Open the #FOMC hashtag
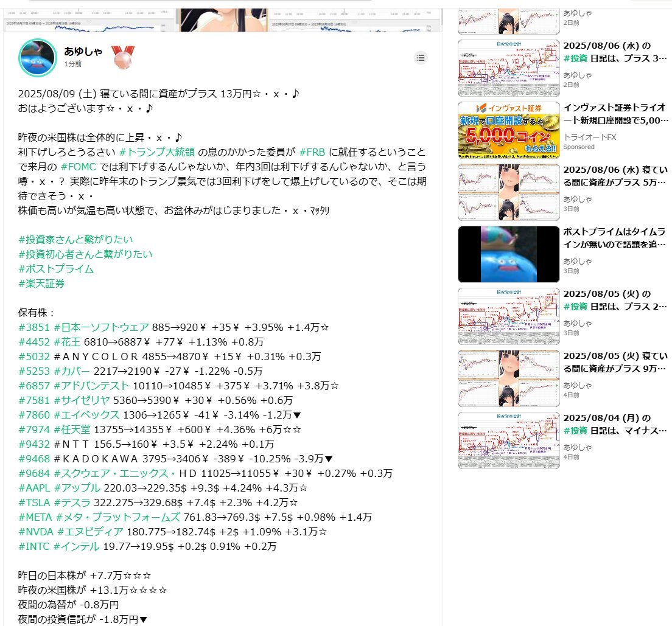The height and width of the screenshot is (626, 672). 79,167
